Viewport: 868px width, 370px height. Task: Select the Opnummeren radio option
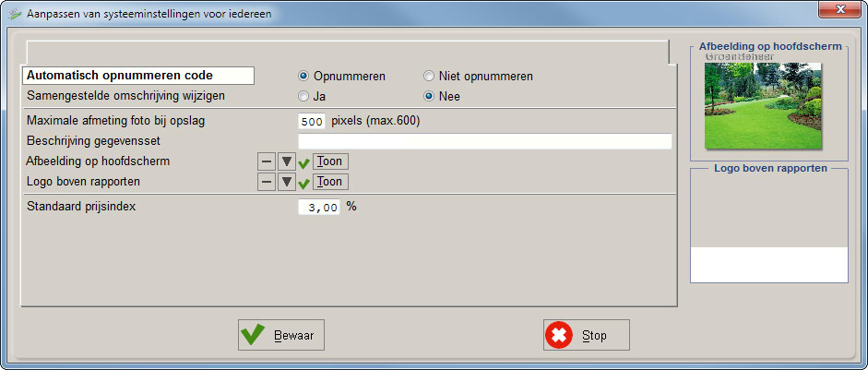click(303, 77)
